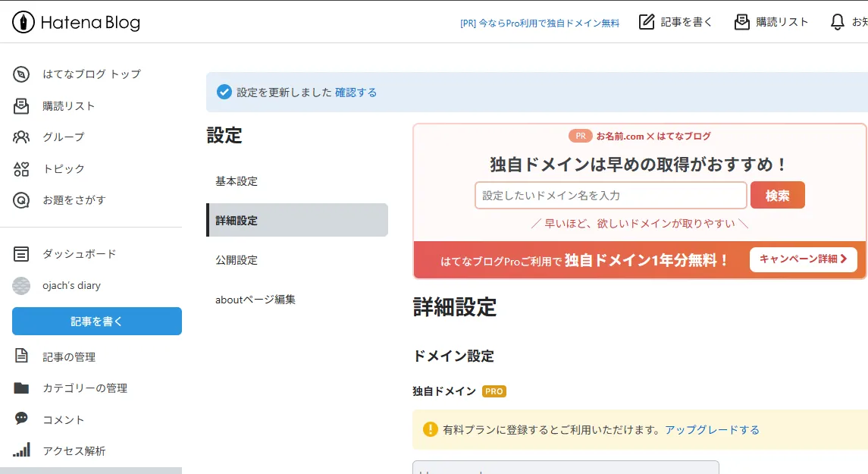Click the アクセス解析 bar chart icon
This screenshot has height=474, width=868.
pos(21,450)
